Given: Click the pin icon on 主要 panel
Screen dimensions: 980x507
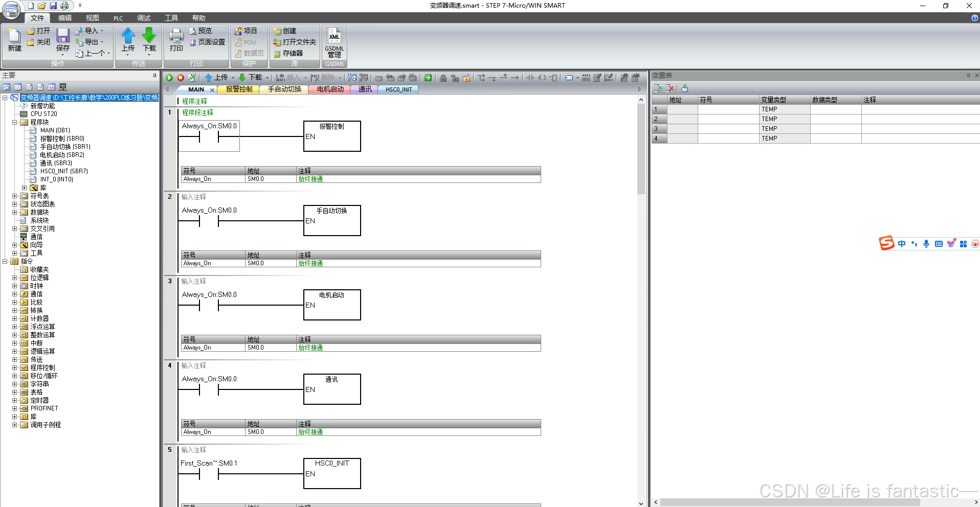Looking at the screenshot, I should 154,75.
